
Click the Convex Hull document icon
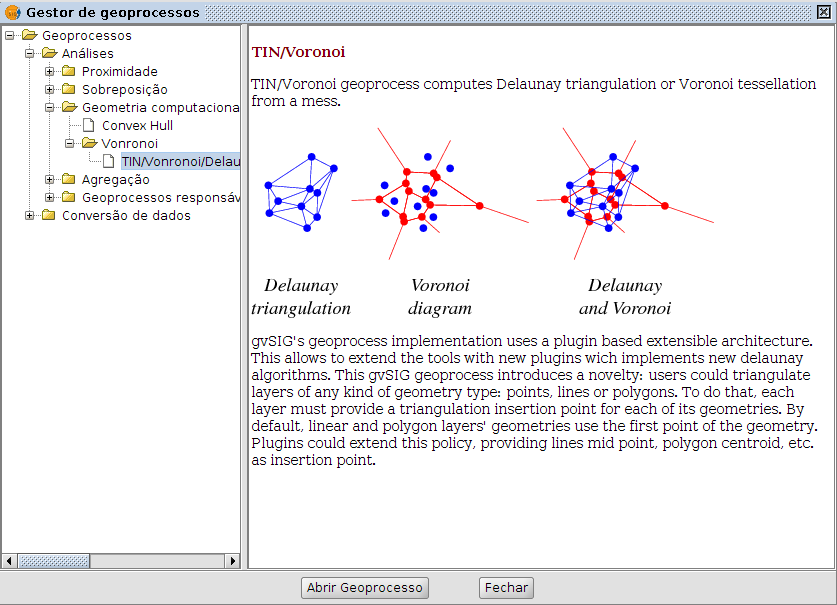pos(89,126)
